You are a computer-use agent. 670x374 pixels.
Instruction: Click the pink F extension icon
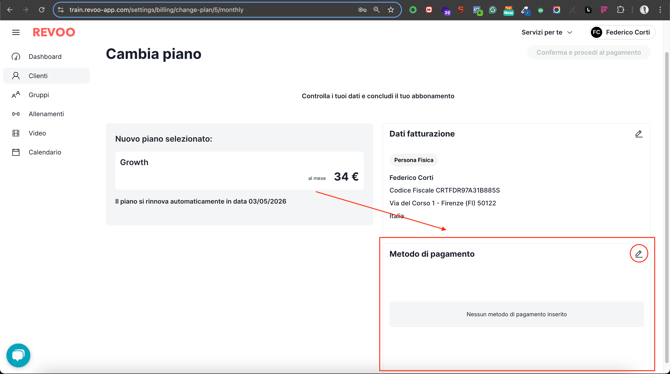point(604,10)
